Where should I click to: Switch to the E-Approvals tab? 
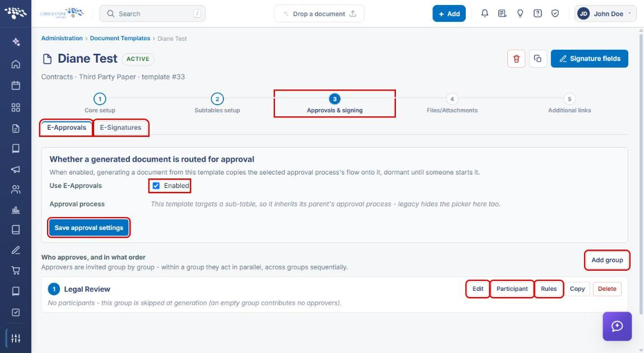point(67,128)
